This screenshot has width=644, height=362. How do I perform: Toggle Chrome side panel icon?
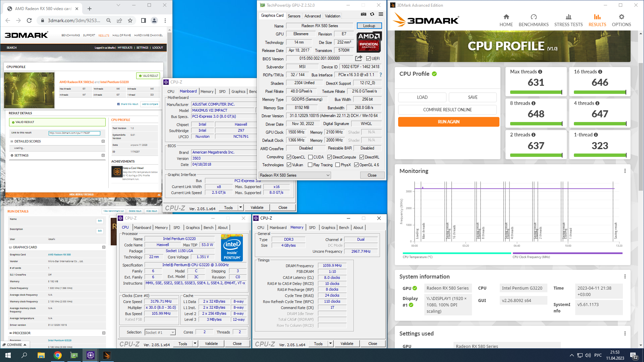[144, 20]
